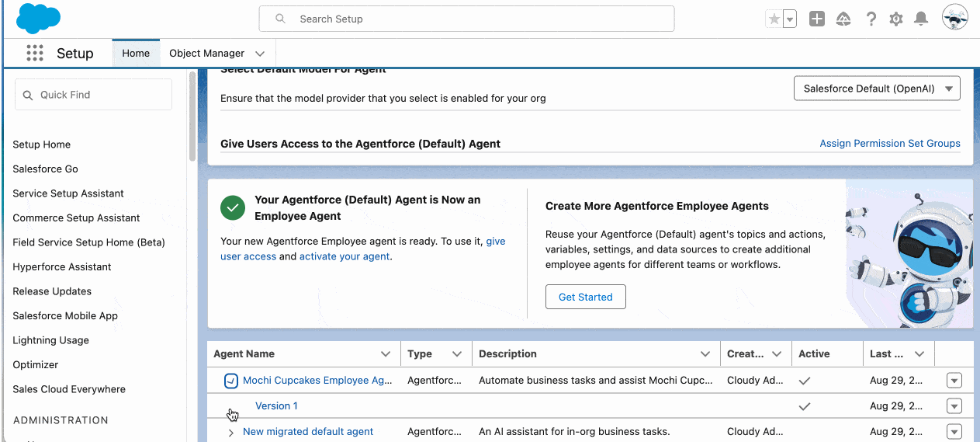The image size is (980, 442).
Task: Click the Quick Find input box
Action: point(93,95)
